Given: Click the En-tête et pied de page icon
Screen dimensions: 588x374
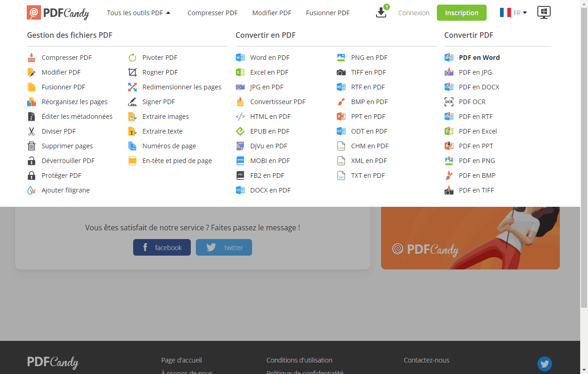Looking at the screenshot, I should tap(132, 161).
